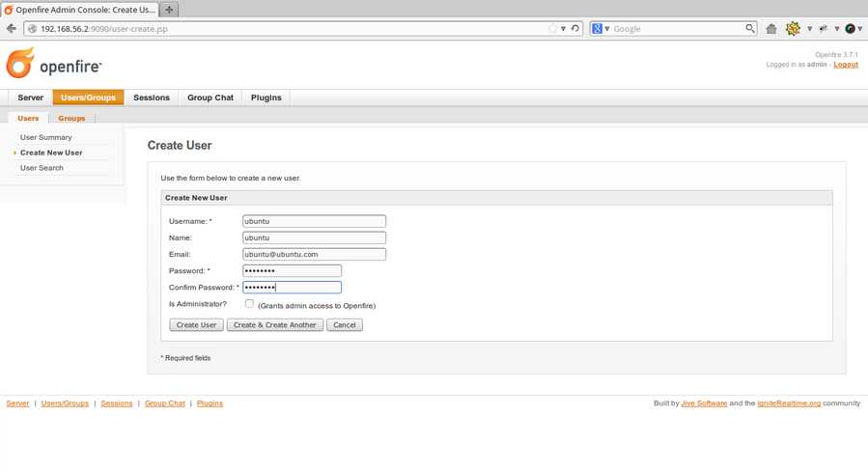The image size is (868, 473).
Task: Click the reload page icon in the address bar
Action: [x=575, y=28]
